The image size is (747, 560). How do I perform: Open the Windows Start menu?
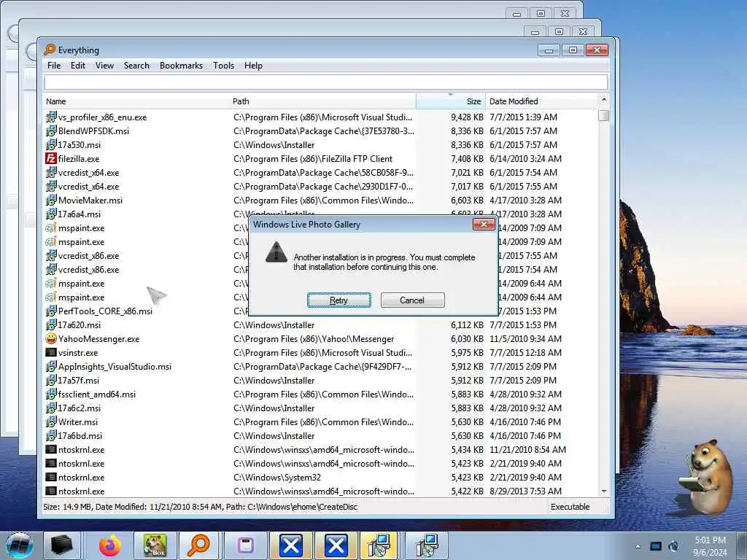[x=19, y=545]
